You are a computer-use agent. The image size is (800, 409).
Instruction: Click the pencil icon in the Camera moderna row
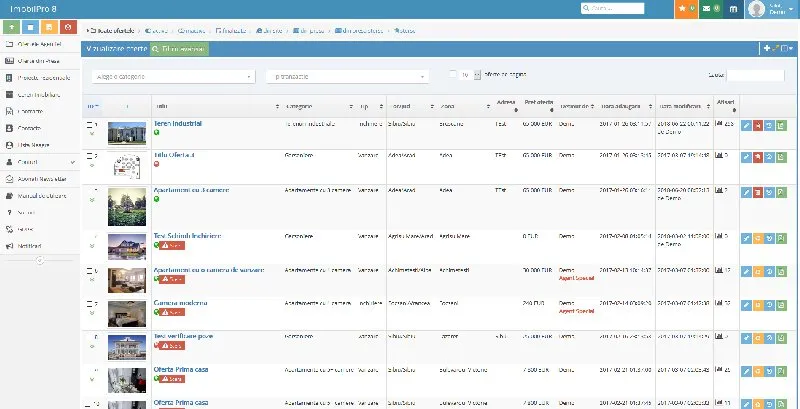click(746, 305)
